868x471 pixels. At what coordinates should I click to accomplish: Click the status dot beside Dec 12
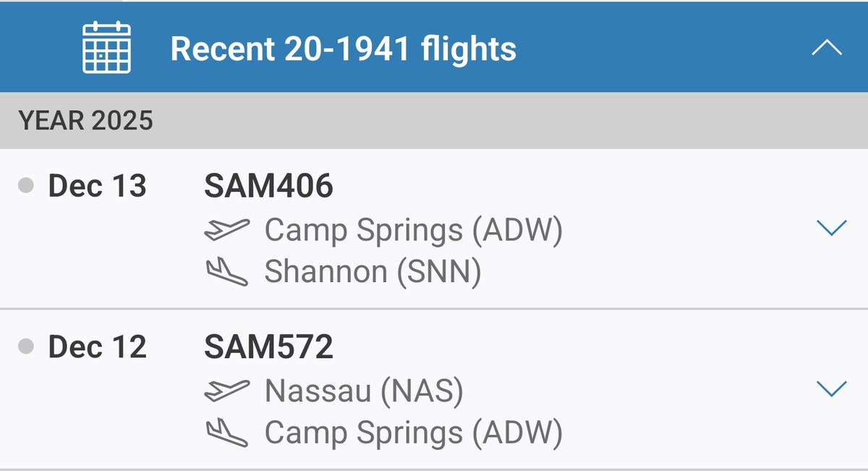point(27,347)
